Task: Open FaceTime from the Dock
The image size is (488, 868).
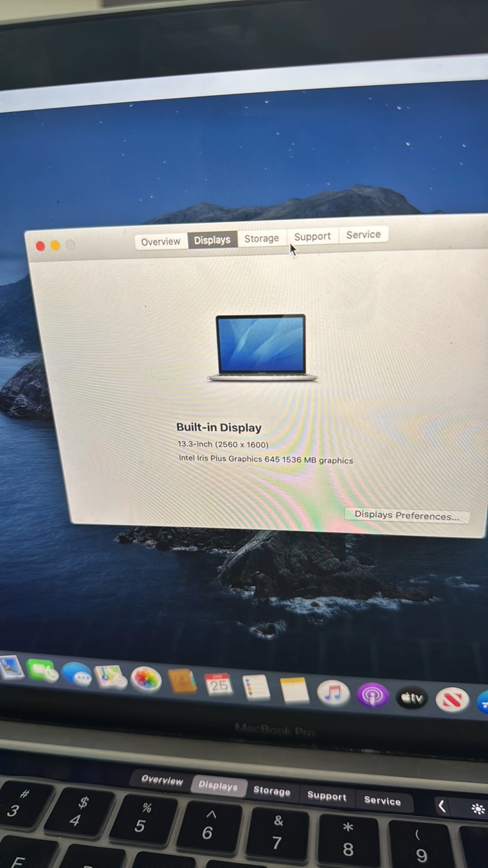Action: (x=42, y=671)
